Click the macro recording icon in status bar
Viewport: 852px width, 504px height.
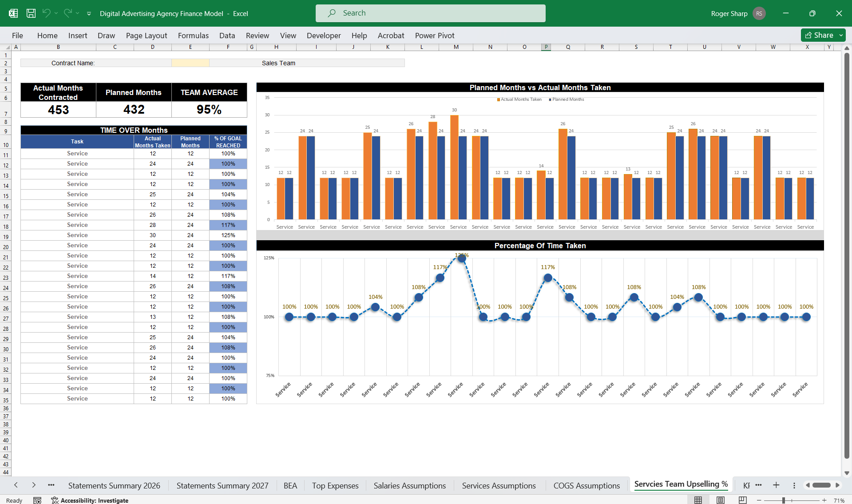pos(37,500)
